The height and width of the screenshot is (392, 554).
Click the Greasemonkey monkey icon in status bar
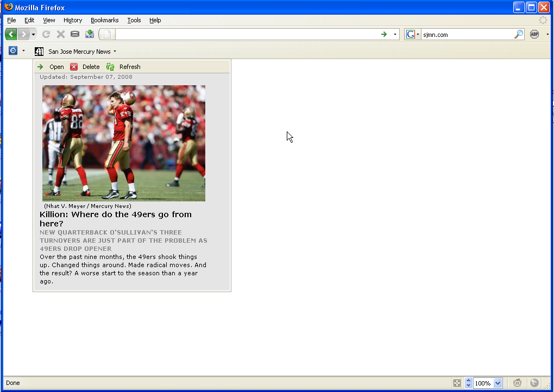click(517, 382)
